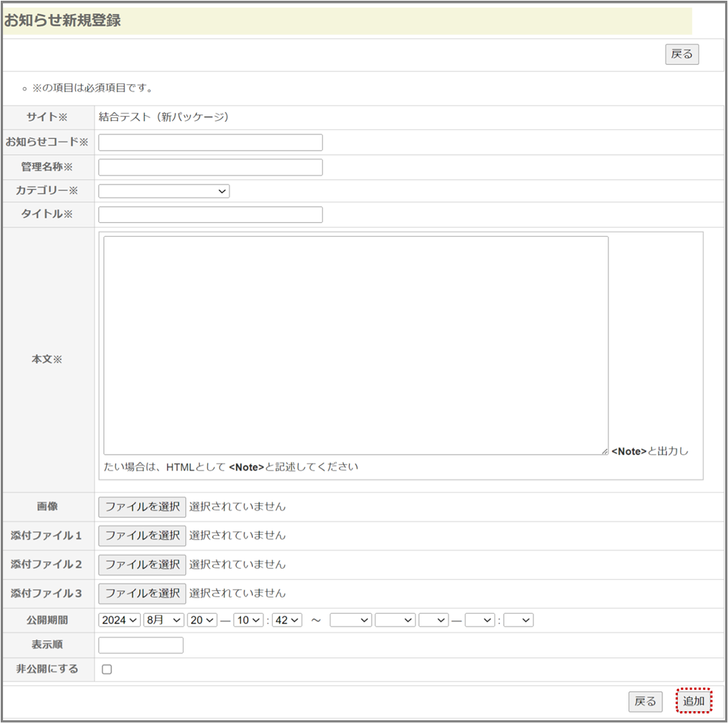Open the start day 20 dropdown
The width and height of the screenshot is (728, 723).
(x=202, y=620)
